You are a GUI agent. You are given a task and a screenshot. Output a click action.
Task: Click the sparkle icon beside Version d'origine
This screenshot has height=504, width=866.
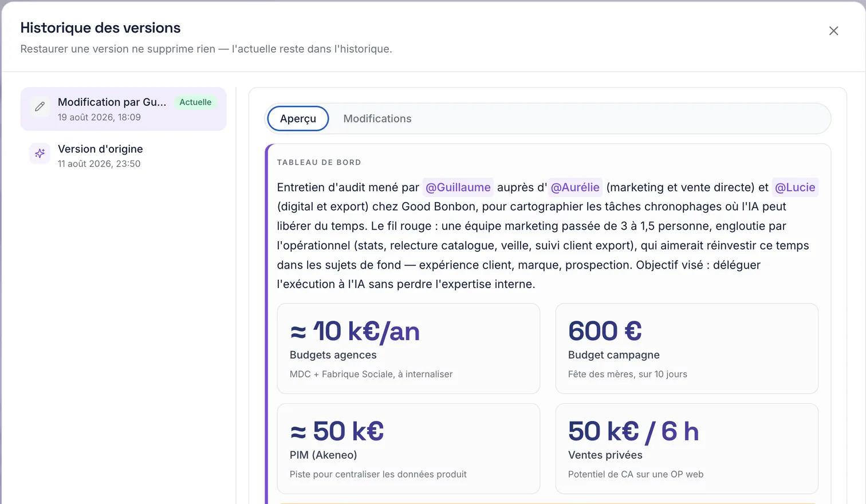coord(40,153)
